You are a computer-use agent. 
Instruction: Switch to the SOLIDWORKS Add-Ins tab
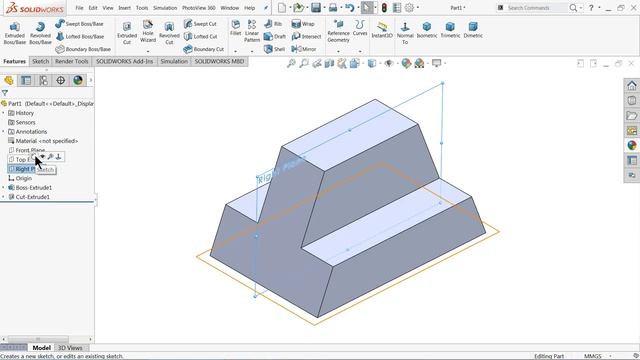click(124, 61)
